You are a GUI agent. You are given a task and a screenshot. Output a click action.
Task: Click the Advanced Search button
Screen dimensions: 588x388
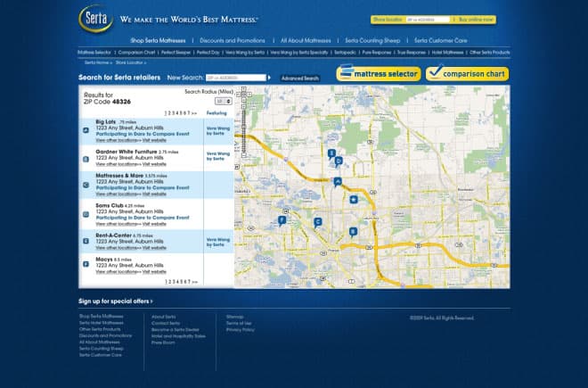(x=300, y=78)
